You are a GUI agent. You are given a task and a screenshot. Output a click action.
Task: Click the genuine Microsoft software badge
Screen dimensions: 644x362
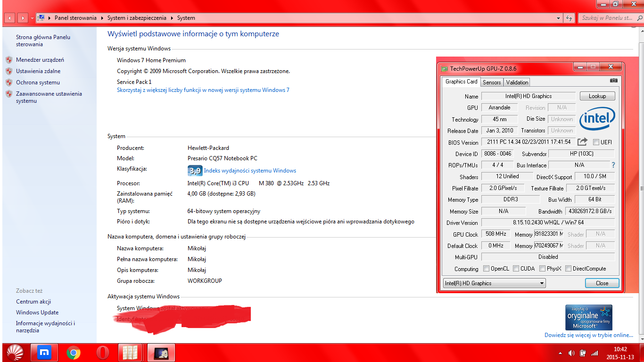[x=588, y=317]
